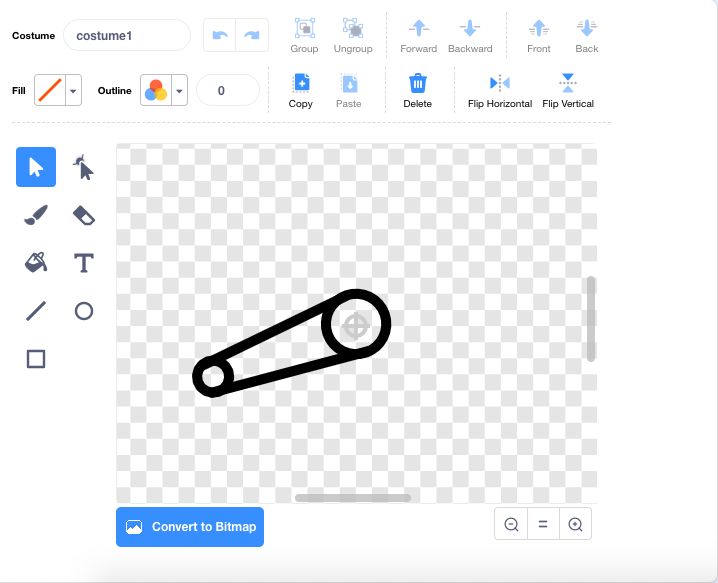Bring shape to Front

click(x=538, y=36)
